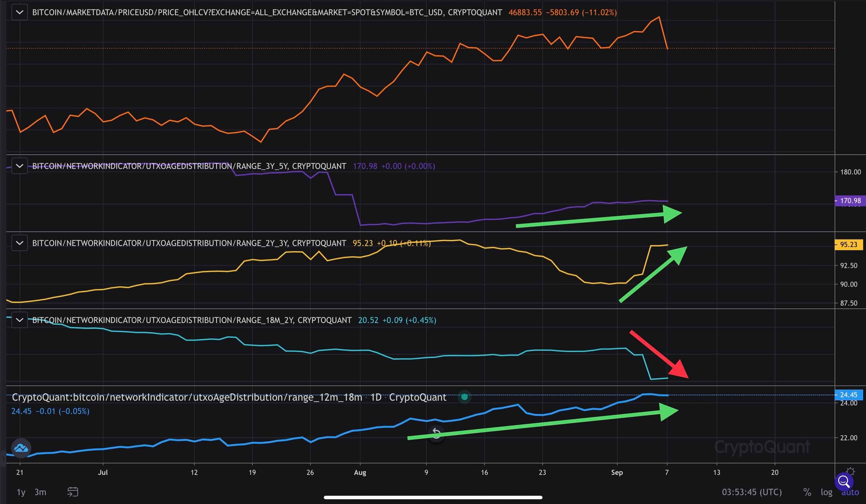
Task: Collapse the RANGE_3Y_5Y pane chevron
Action: tap(20, 166)
